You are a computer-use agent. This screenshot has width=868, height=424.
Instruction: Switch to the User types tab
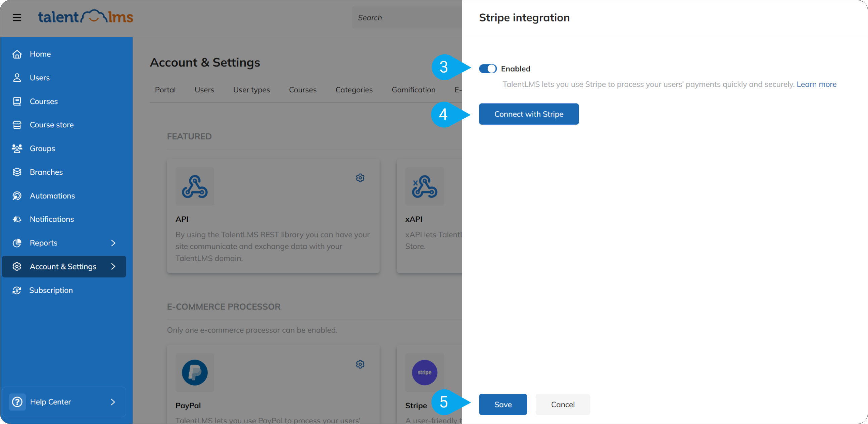coord(251,90)
